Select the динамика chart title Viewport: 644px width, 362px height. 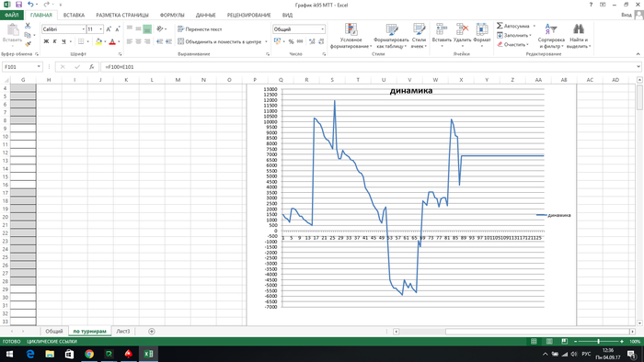point(411,91)
